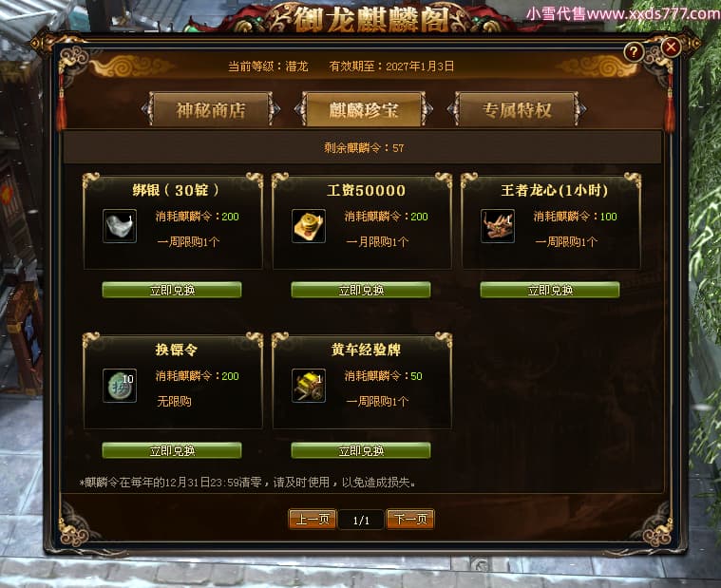Exchange 换镖令 with 立即兑换 button
Viewport: 721px width, 588px height.
coord(172,450)
